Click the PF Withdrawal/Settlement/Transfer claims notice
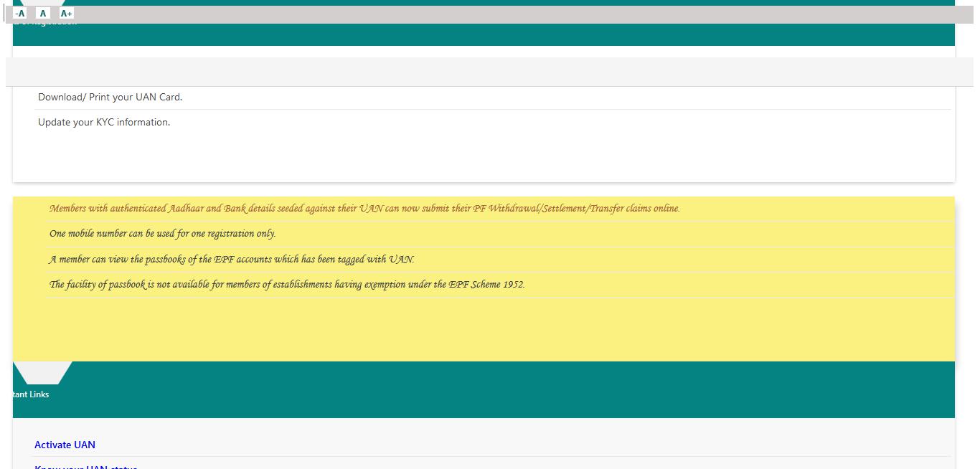Image resolution: width=980 pixels, height=469 pixels. point(364,209)
